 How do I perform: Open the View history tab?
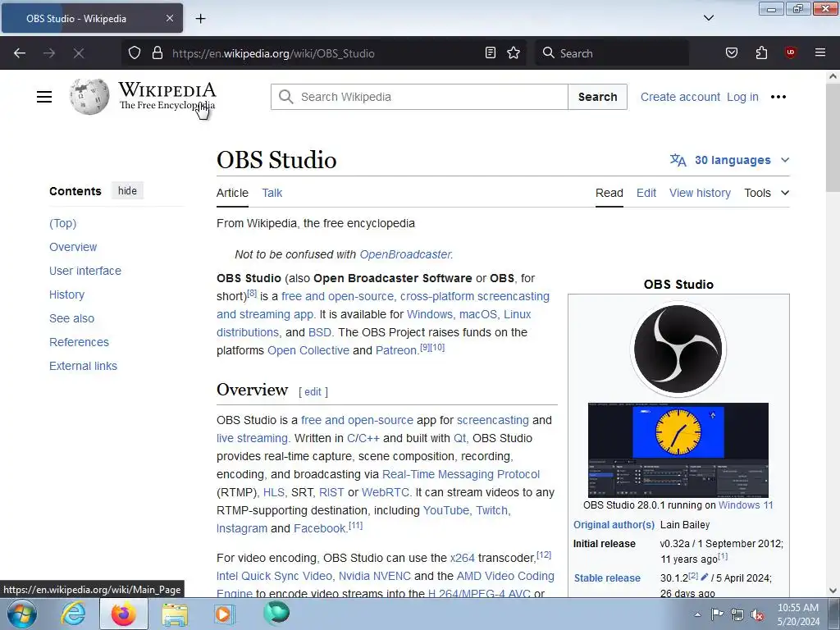[x=700, y=193]
